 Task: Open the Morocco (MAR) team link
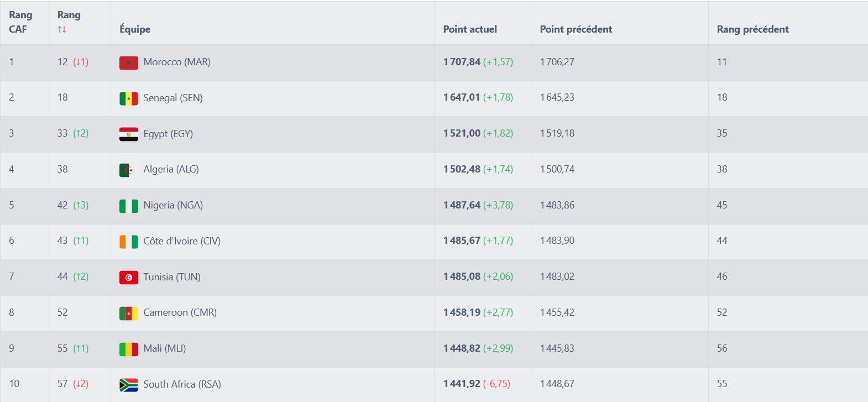(x=177, y=62)
